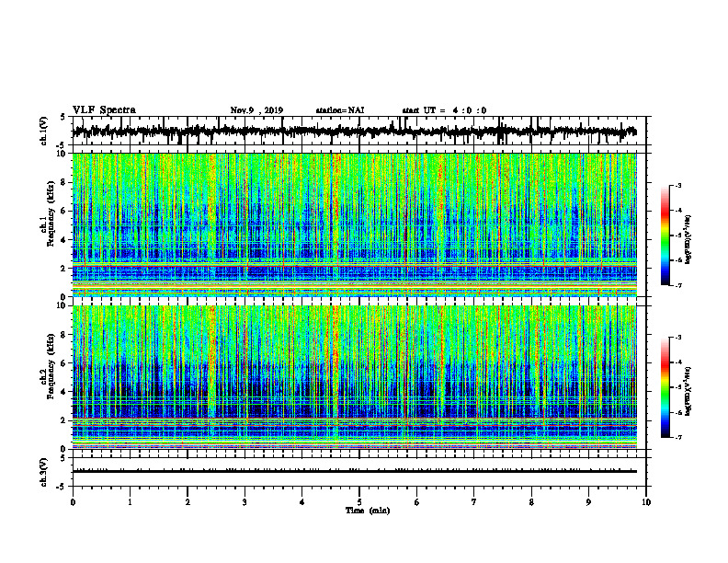
Task: Click the "Time (min)" x-axis label
Action: tap(368, 511)
